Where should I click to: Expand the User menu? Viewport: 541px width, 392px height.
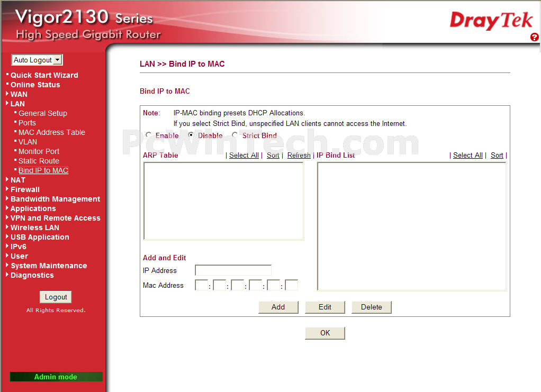[19, 256]
